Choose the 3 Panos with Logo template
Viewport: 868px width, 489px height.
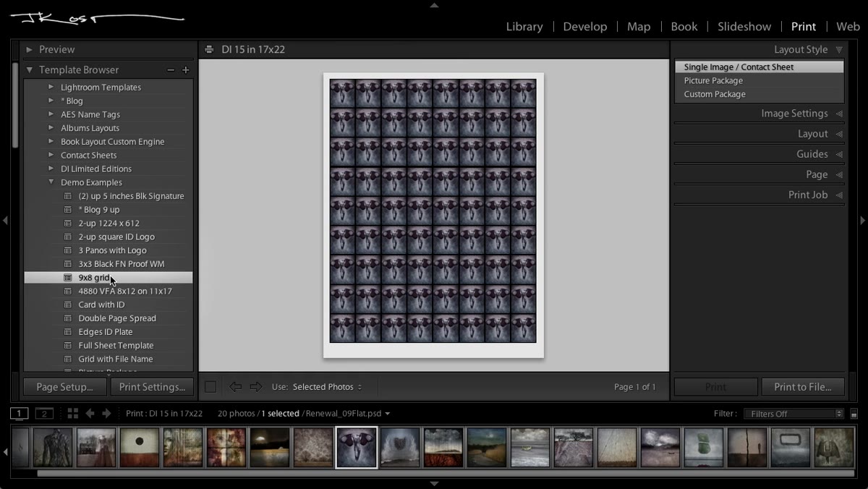pyautogui.click(x=109, y=250)
